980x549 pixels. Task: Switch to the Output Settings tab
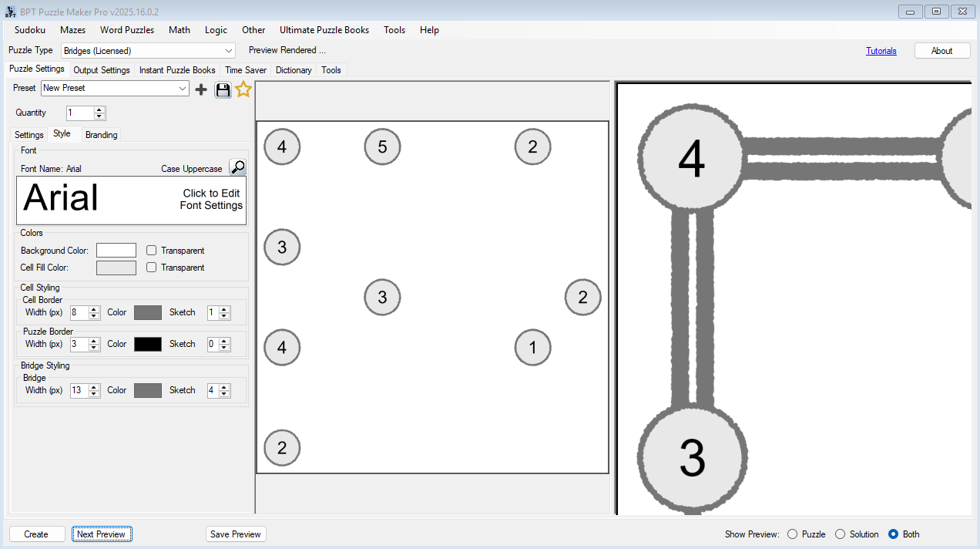(101, 69)
